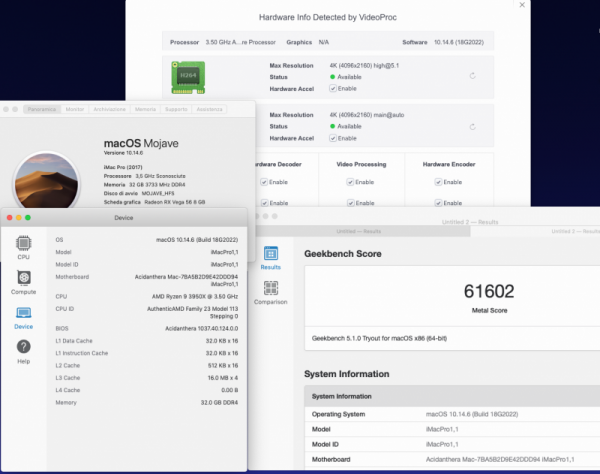600x474 pixels.
Task: Toggle Hardware Decoder second Enable checkbox
Action: point(264,203)
